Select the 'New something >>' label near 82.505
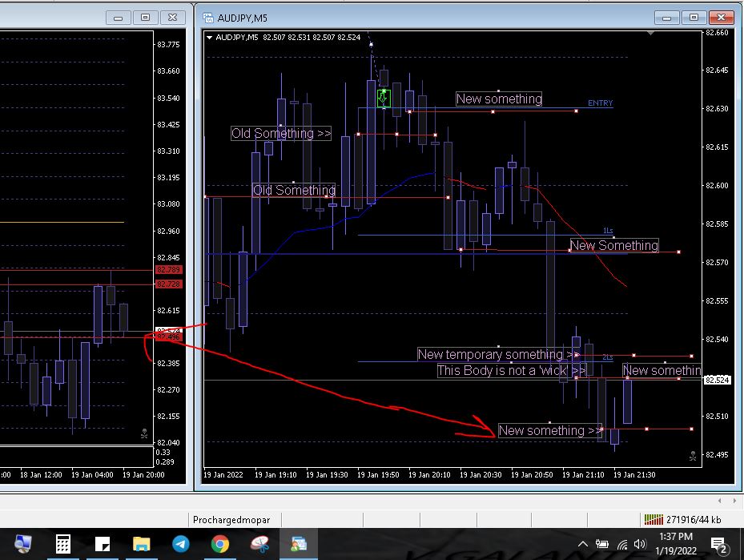 [550, 430]
